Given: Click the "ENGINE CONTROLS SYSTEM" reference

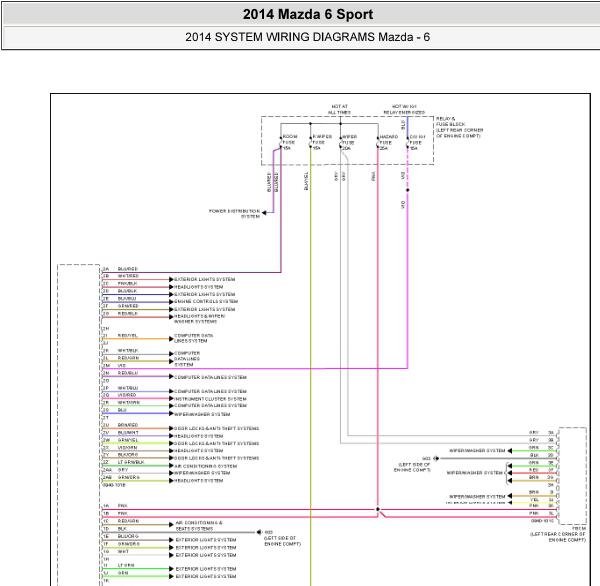Looking at the screenshot, I should [x=206, y=302].
